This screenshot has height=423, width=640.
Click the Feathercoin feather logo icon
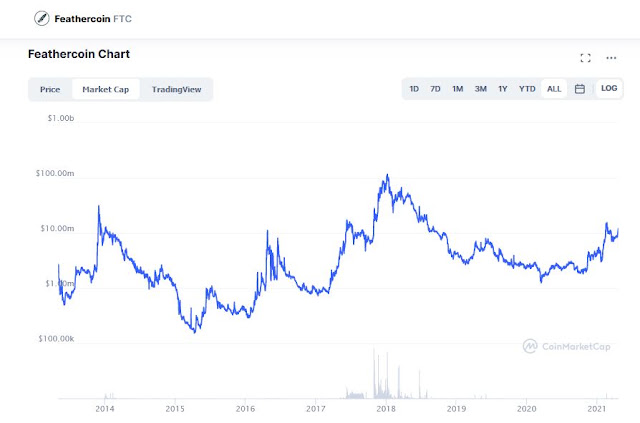42,18
